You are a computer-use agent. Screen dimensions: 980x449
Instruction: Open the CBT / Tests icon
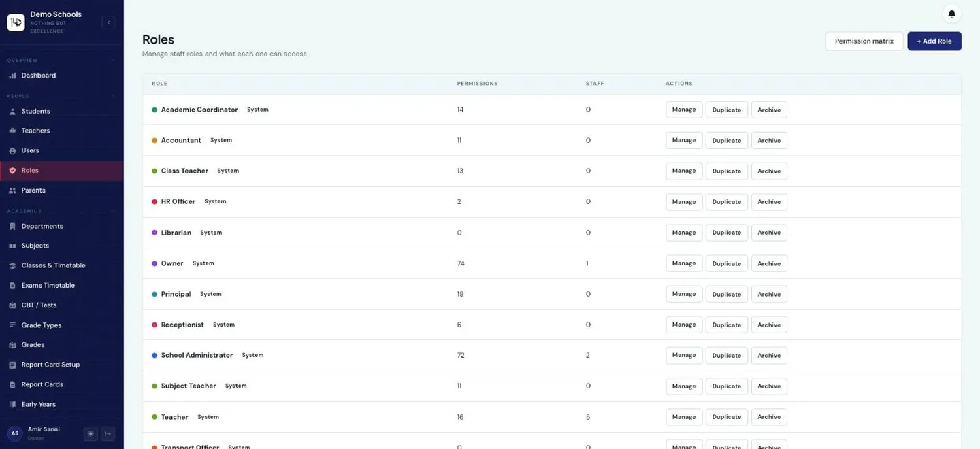12,305
